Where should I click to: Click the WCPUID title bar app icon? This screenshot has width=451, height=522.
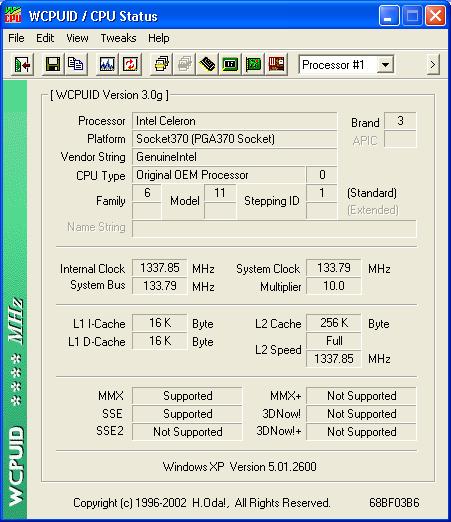click(x=13, y=16)
